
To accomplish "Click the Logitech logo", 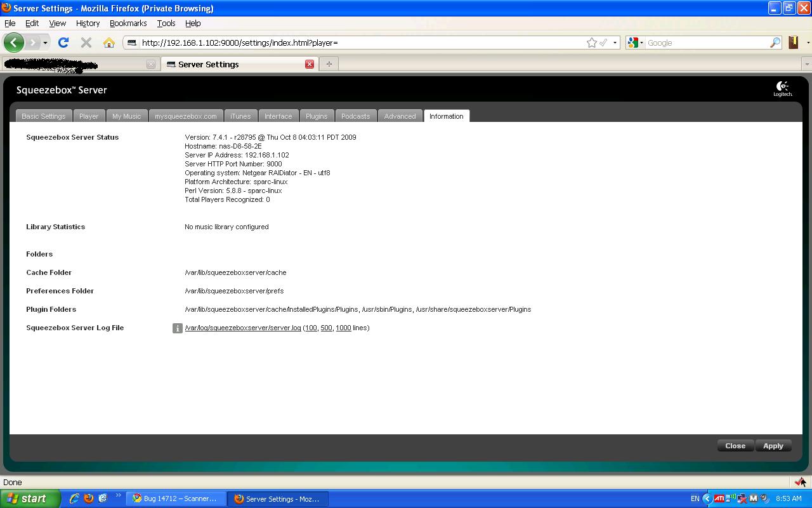I will 782,89.
